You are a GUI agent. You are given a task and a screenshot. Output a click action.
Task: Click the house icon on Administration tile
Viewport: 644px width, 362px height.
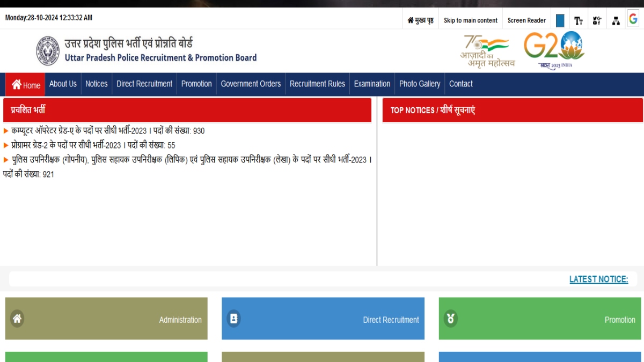tap(17, 319)
